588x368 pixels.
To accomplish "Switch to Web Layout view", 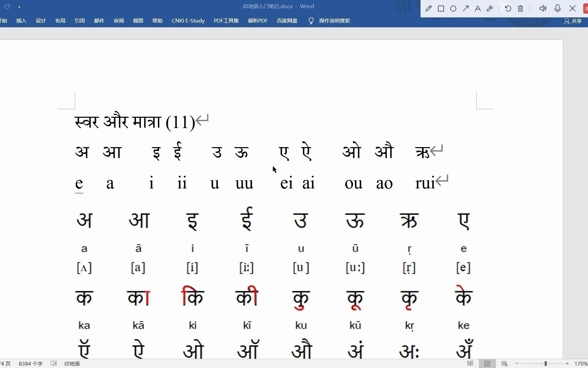I will point(504,364).
